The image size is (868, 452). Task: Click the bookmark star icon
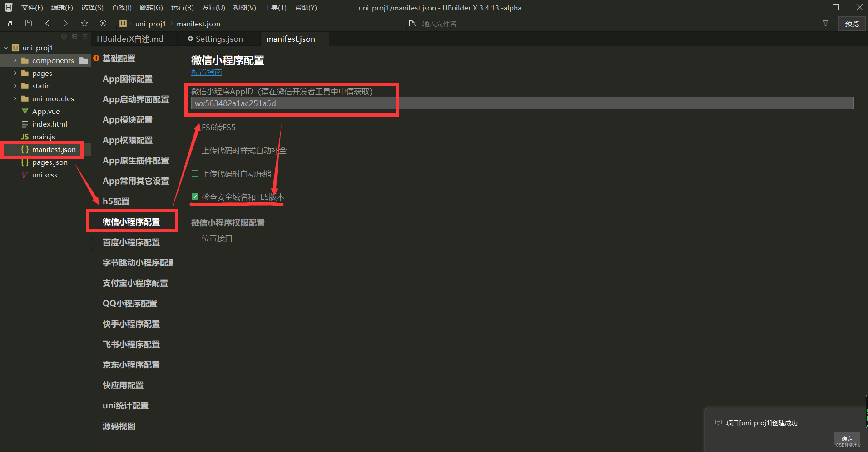84,23
